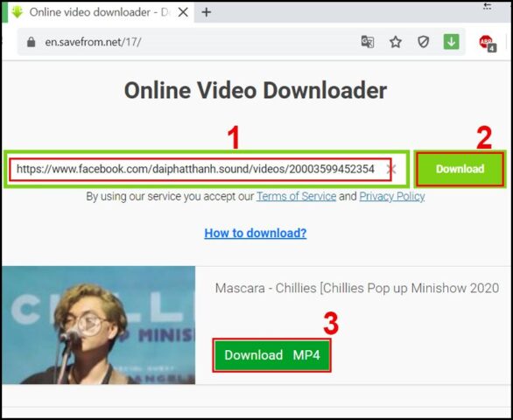Click the Online Video Downloader heading
The height and width of the screenshot is (420, 513).
tap(256, 90)
